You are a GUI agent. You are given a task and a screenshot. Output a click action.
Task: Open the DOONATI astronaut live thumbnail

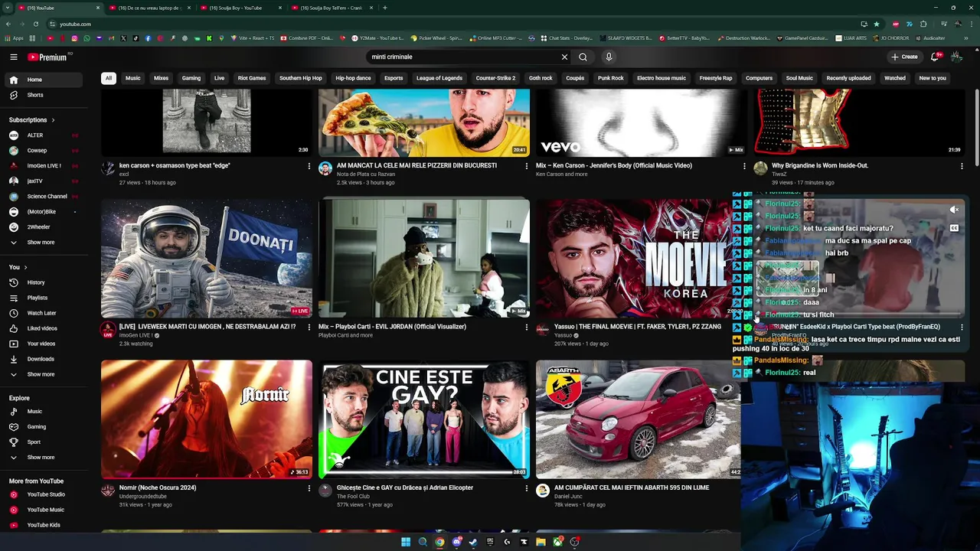point(207,259)
